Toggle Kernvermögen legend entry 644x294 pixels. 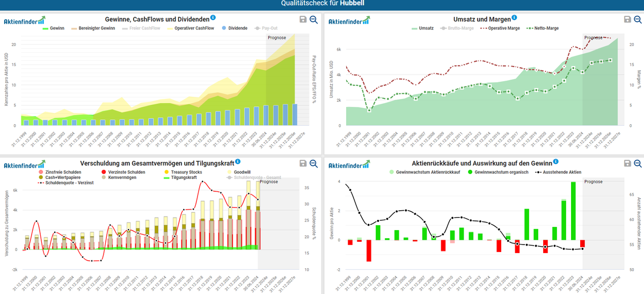click(119, 177)
